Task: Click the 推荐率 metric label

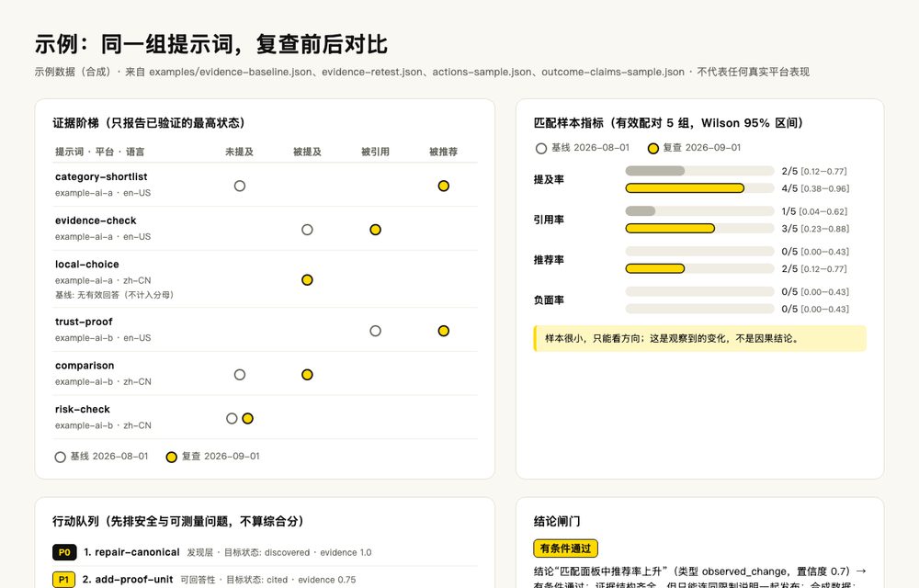Action: 549,260
